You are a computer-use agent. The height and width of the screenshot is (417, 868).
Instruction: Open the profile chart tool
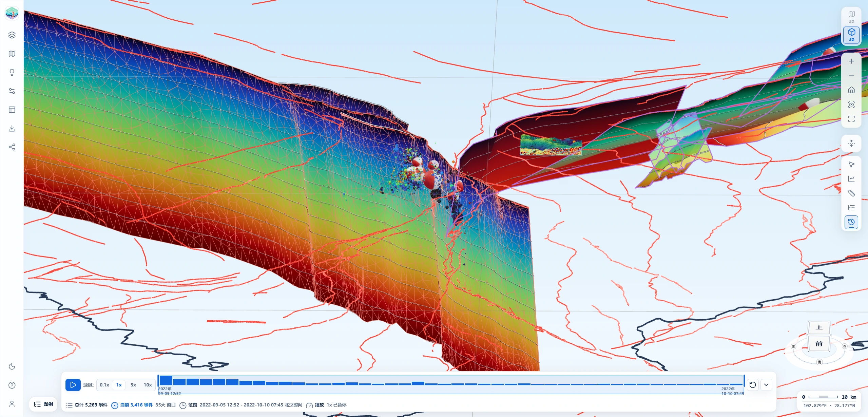(851, 179)
